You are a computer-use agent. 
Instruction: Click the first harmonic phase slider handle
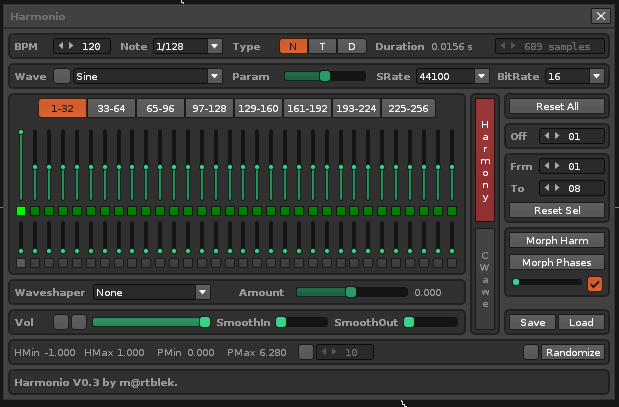click(x=21, y=251)
